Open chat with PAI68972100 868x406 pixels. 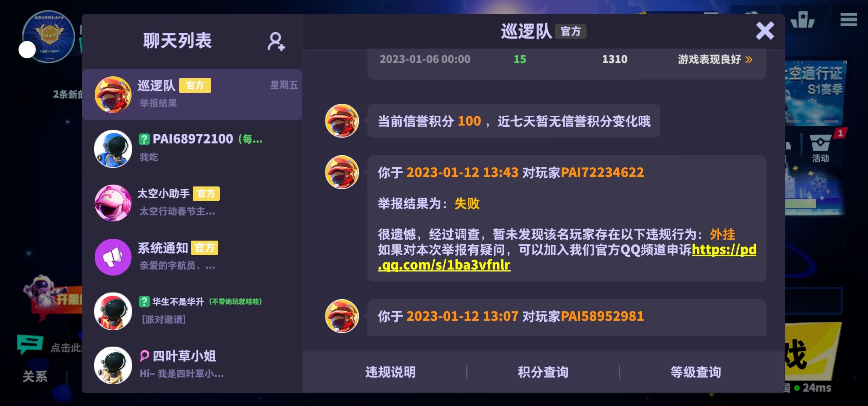[x=192, y=149]
